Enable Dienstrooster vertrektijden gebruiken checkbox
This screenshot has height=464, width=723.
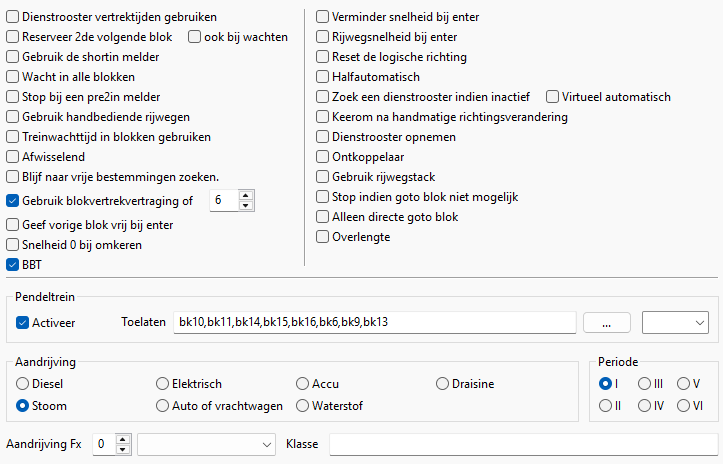tap(13, 17)
